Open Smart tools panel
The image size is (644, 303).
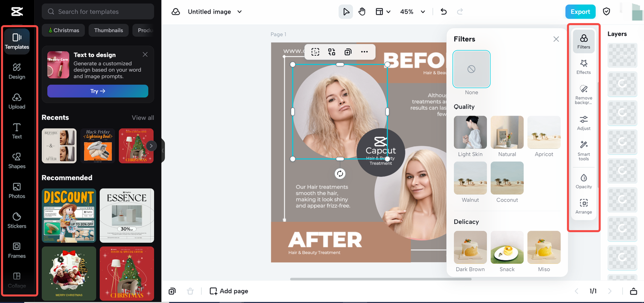pyautogui.click(x=584, y=151)
